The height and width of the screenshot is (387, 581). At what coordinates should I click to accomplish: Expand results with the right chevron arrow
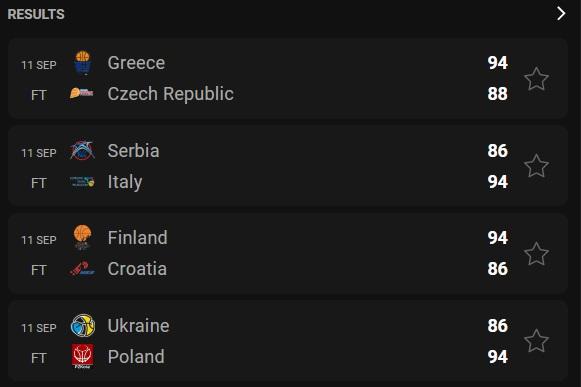click(x=561, y=14)
